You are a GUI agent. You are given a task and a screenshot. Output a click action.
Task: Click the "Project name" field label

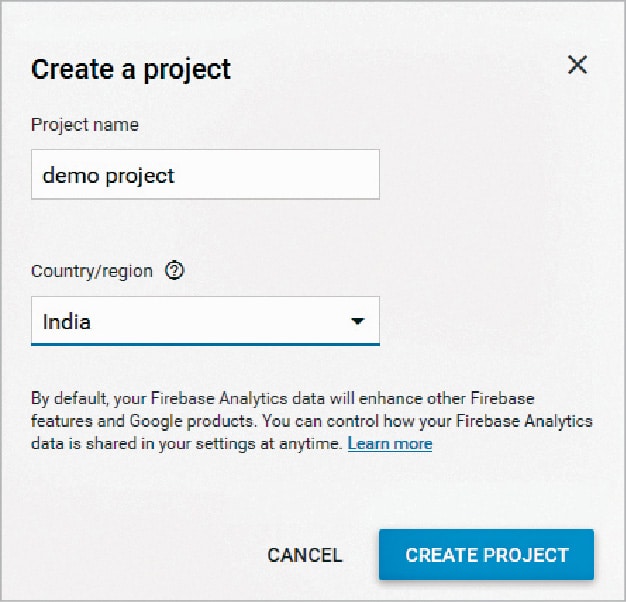click(x=85, y=125)
